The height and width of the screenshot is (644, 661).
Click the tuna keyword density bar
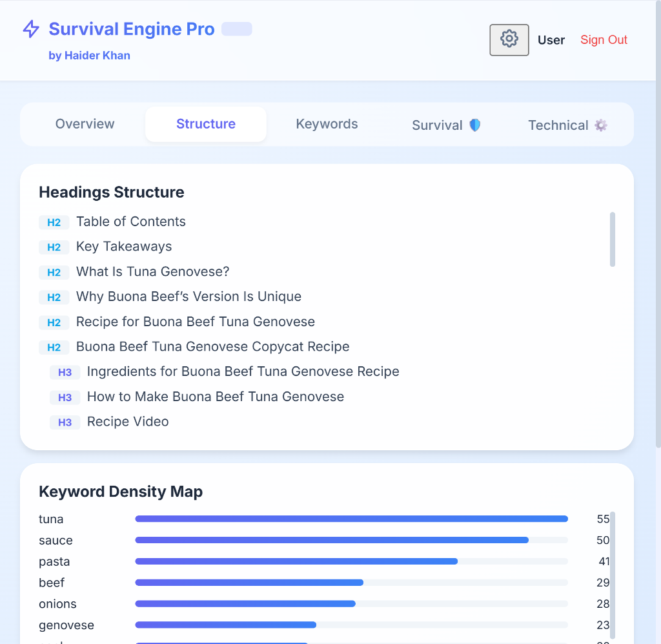351,519
